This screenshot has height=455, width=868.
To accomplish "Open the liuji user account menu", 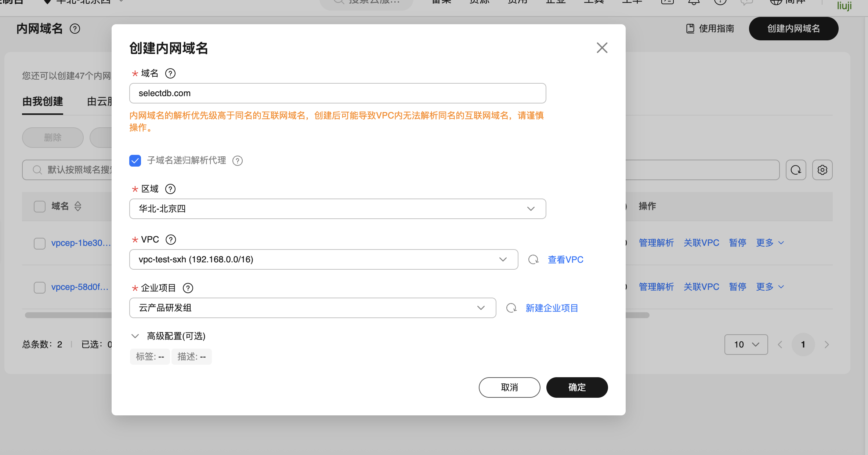I will tap(844, 5).
